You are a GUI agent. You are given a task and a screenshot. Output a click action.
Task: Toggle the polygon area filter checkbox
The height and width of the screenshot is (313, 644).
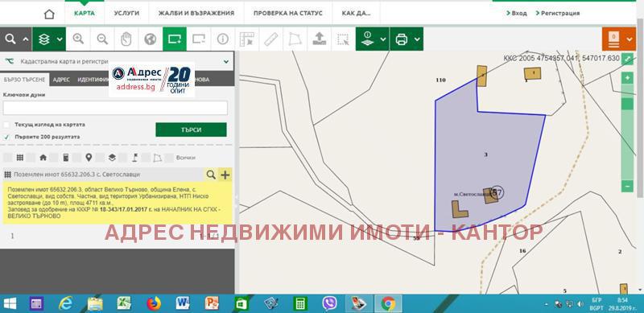point(146,158)
